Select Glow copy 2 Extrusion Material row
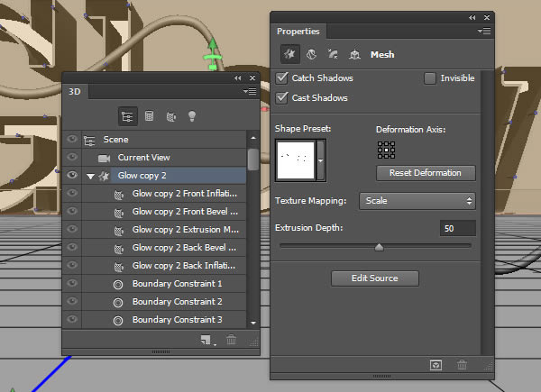The width and height of the screenshot is (541, 392). pos(164,230)
